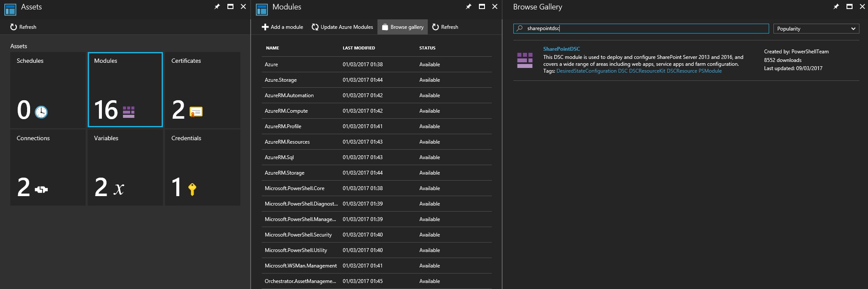
Task: Select the AzureRM.Storage module row
Action: [377, 173]
